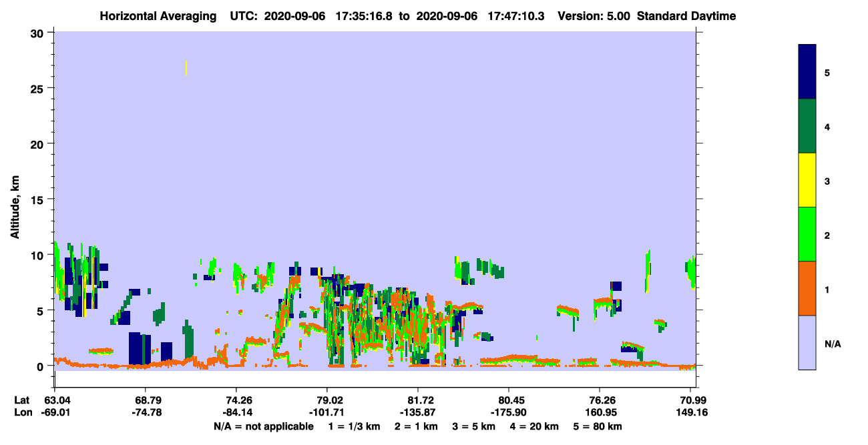Viewport: 868px width, 445px height.
Task: Click the 20 tick label on altitude axis
Action: coord(38,143)
